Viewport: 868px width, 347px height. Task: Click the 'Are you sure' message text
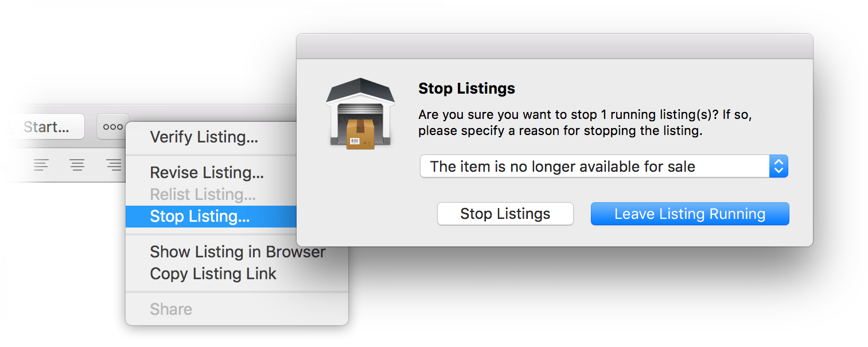pos(585,122)
